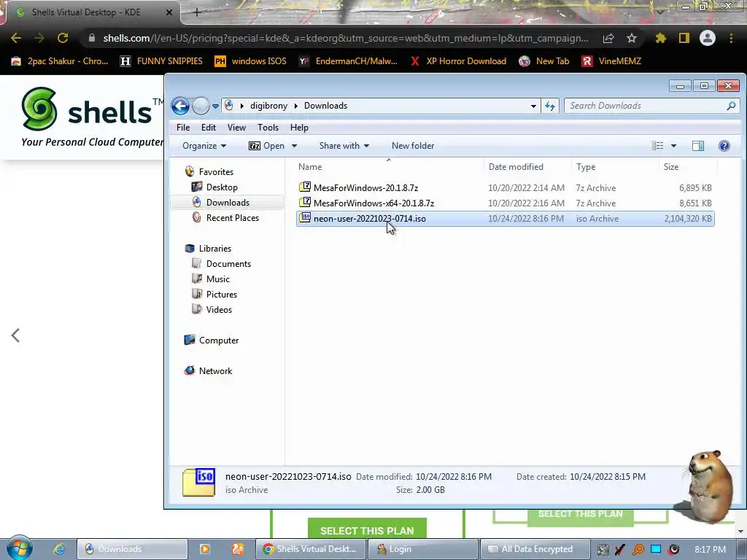Bookmark the page with the star icon
This screenshot has width=747, height=560.
pos(632,38)
